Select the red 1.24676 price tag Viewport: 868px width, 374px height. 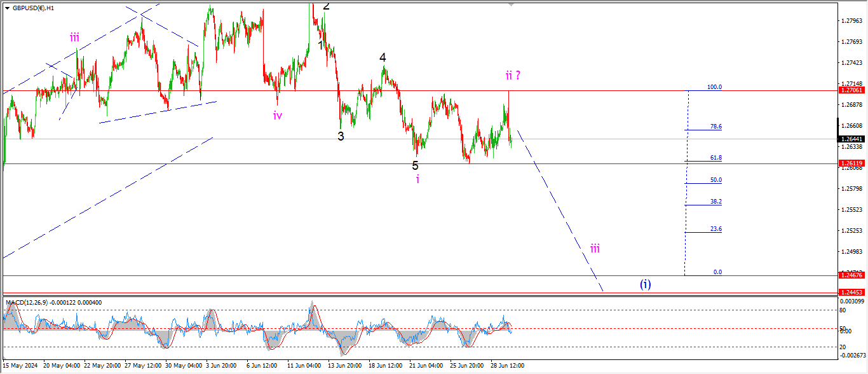click(851, 275)
